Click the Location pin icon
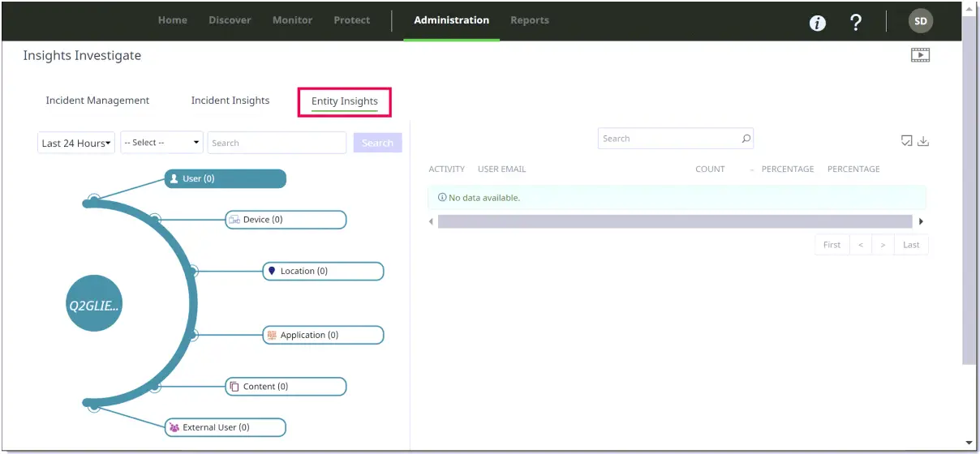 point(272,271)
